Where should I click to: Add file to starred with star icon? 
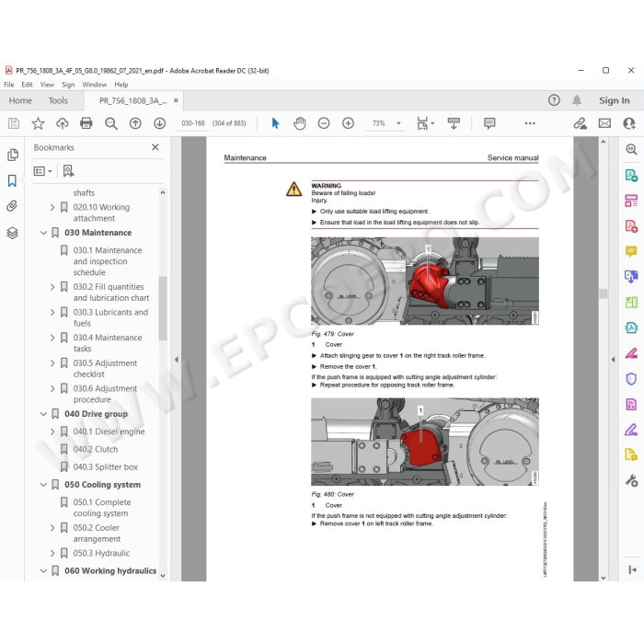click(38, 123)
